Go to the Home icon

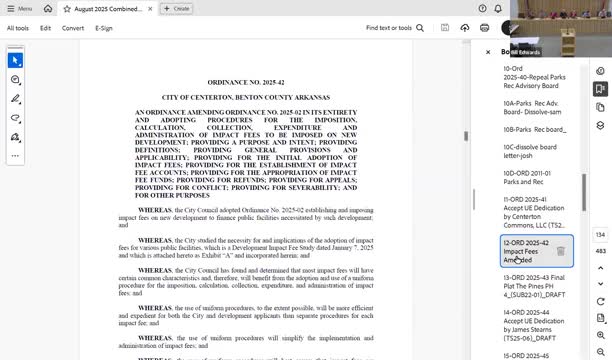[48, 9]
